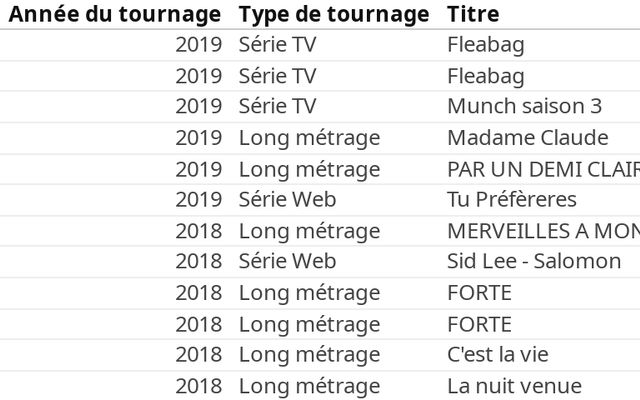The height and width of the screenshot is (400, 640).
Task: Select the Tu Préfèreres title cell
Action: [512, 200]
